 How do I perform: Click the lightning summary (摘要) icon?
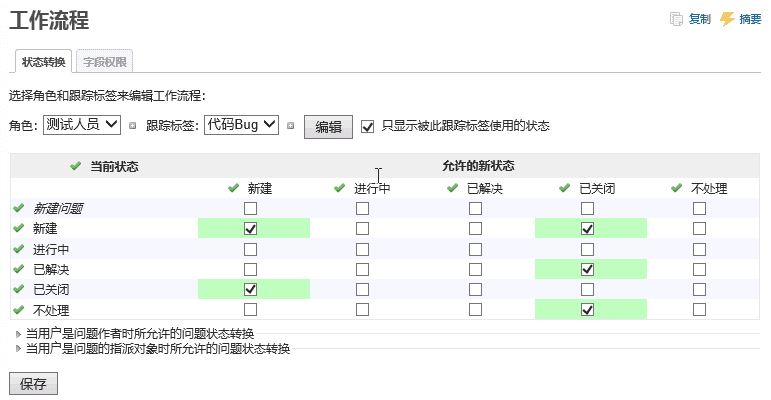tap(727, 19)
